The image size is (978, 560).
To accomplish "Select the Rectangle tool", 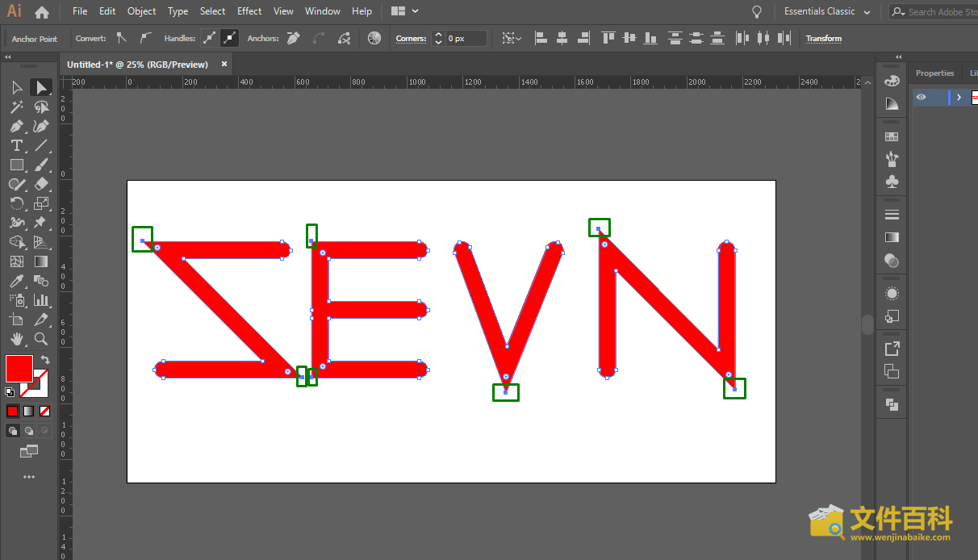I will (16, 165).
